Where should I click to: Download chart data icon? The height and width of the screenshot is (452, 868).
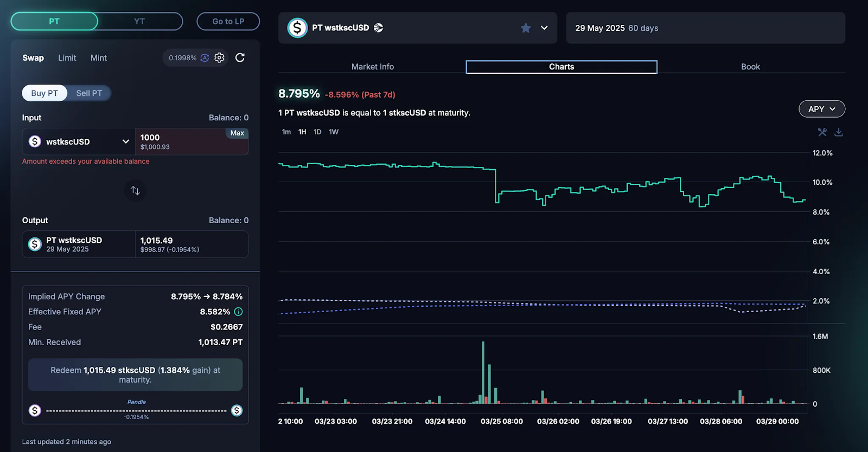point(839,132)
